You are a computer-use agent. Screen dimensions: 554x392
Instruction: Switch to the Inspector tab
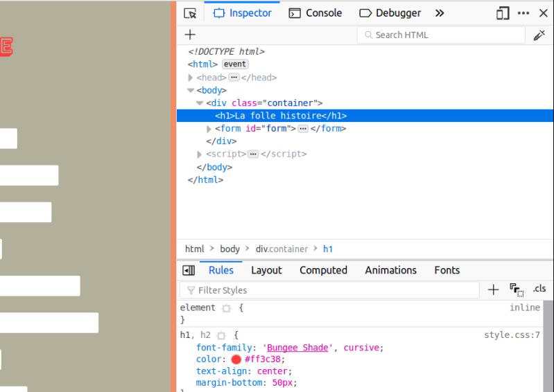click(242, 13)
